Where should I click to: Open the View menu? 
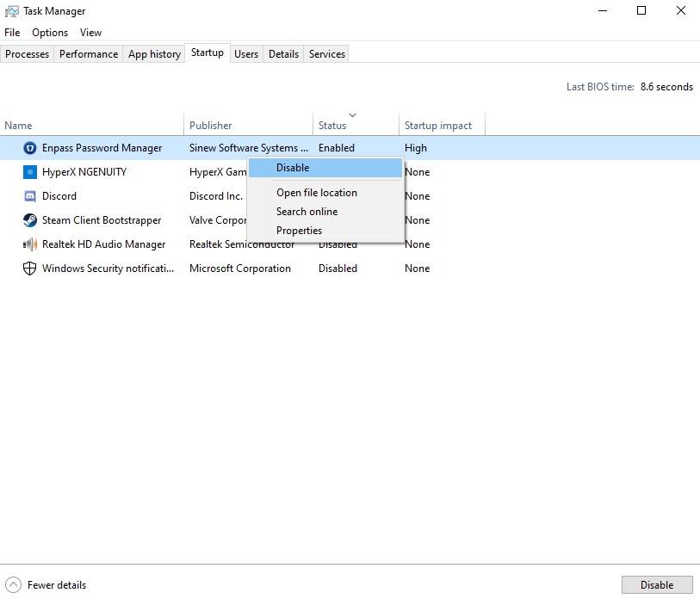[90, 33]
